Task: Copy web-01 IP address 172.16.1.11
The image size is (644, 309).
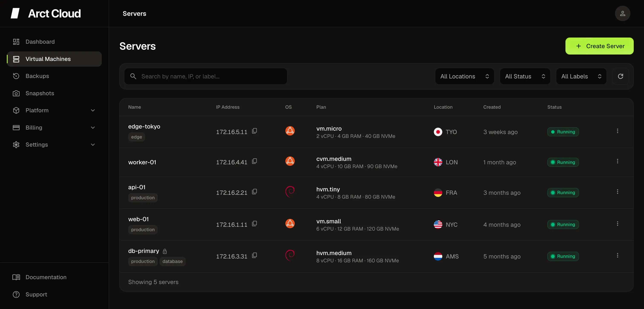Action: point(254,224)
